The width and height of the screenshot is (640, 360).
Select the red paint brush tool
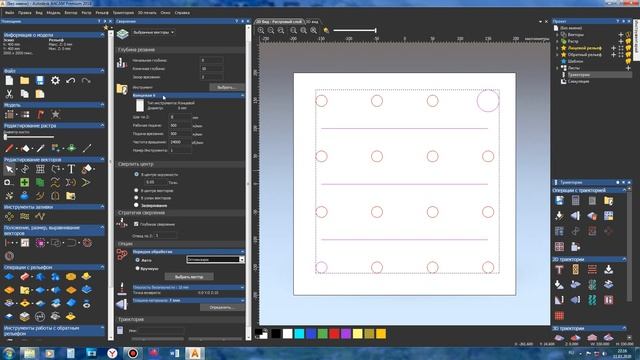coord(9,148)
